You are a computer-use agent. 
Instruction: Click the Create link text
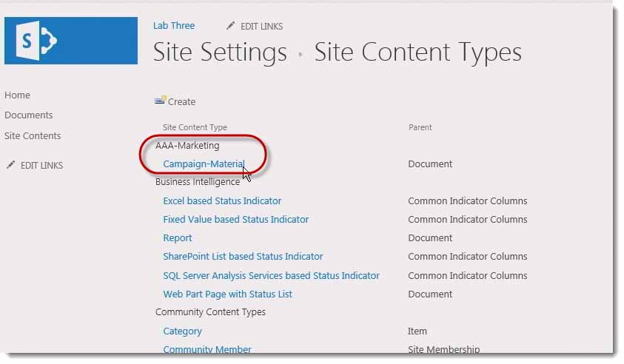coord(182,102)
